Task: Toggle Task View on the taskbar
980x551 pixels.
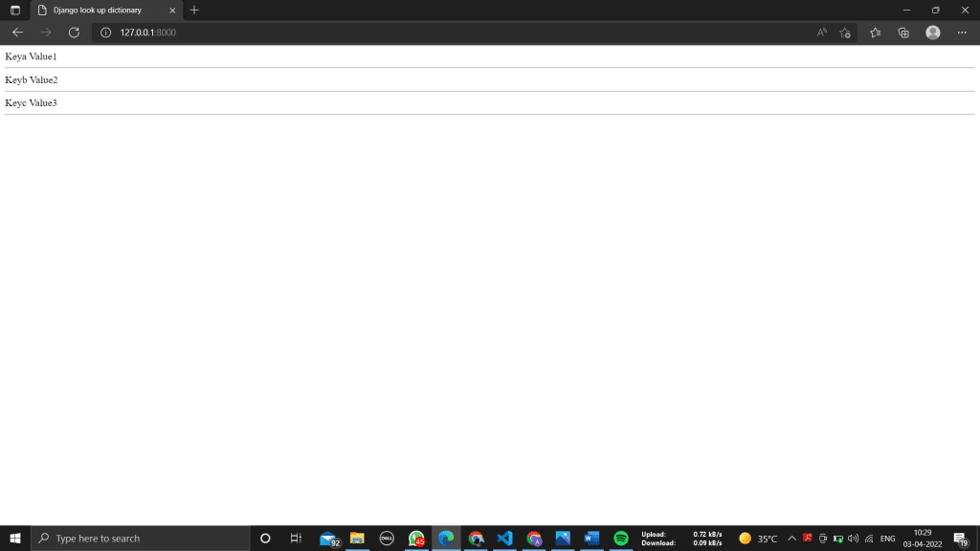Action: coord(295,538)
